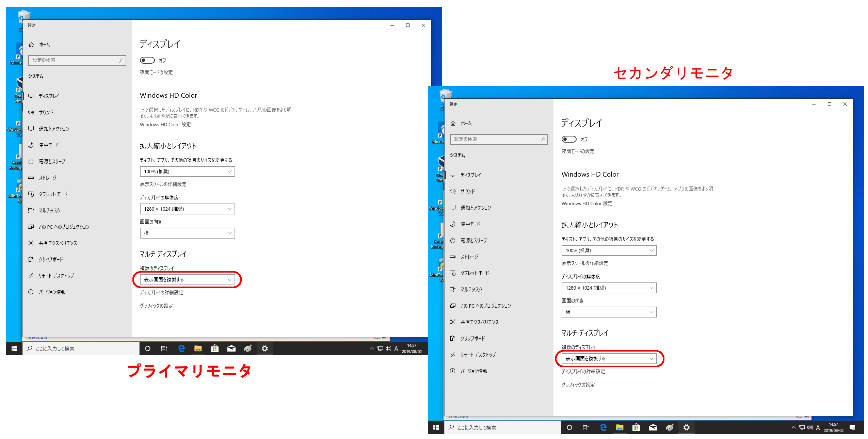Screen dimensions: 868x439
Task: Select サウンド in primary monitor sidebar
Action: [46, 112]
